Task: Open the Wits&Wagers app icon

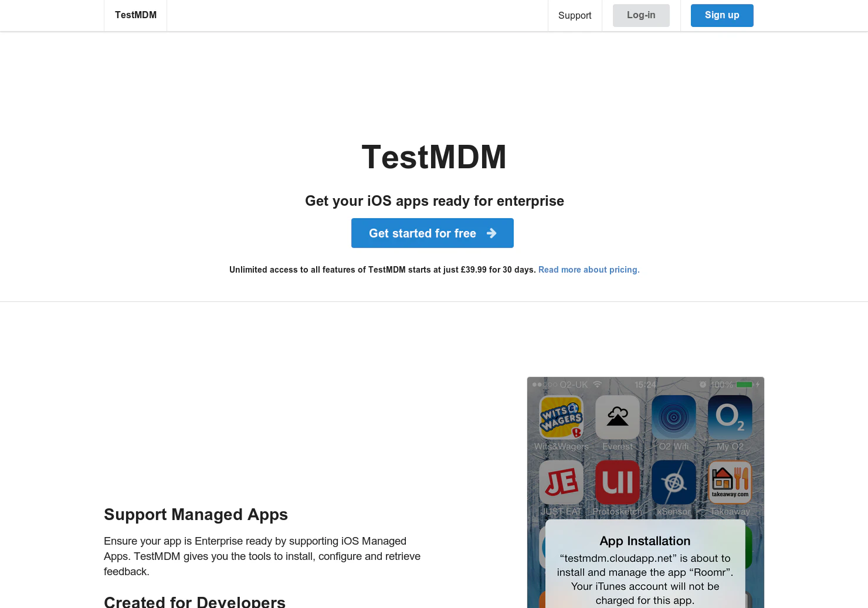Action: (x=561, y=417)
